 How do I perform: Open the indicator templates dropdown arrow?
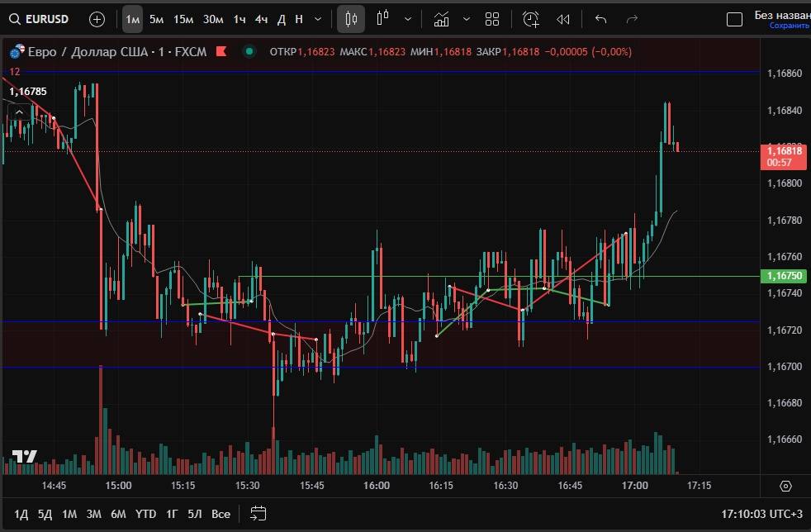(467, 19)
